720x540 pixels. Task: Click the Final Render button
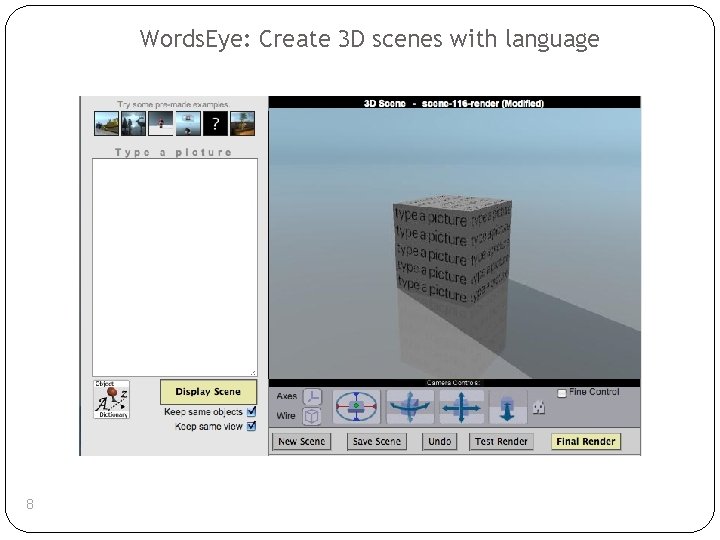[x=585, y=441]
